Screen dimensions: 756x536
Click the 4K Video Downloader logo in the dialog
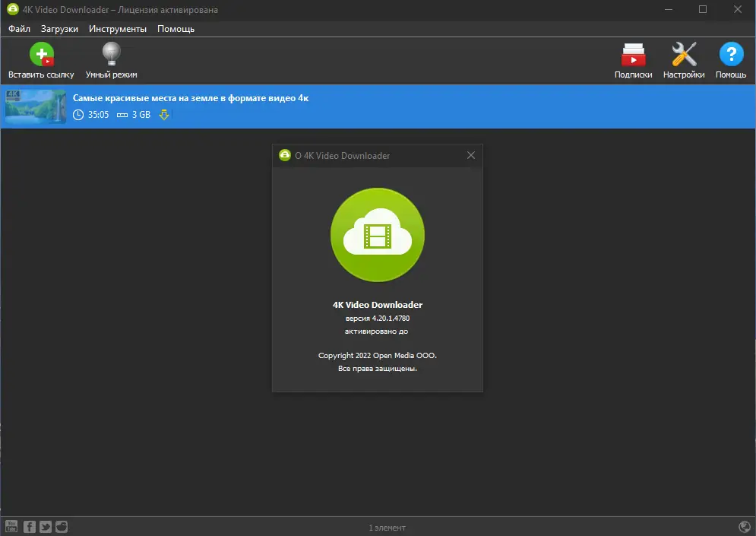pyautogui.click(x=377, y=235)
